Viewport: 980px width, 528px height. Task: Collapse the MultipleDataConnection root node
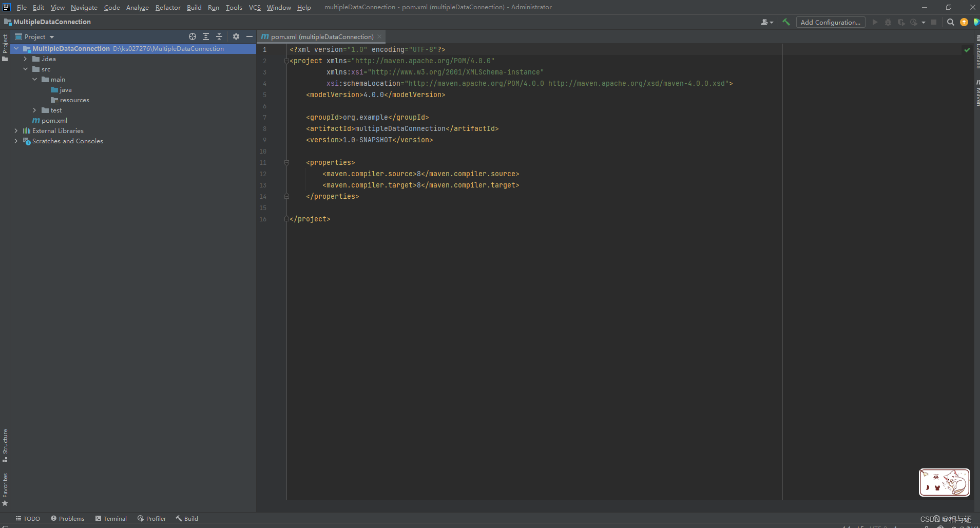click(x=16, y=49)
